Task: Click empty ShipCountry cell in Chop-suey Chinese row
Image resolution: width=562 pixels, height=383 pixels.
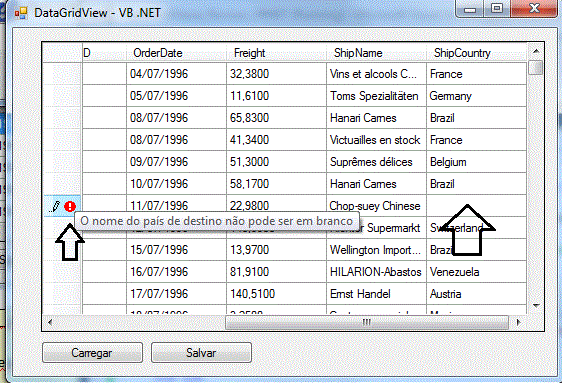Action: (476, 206)
